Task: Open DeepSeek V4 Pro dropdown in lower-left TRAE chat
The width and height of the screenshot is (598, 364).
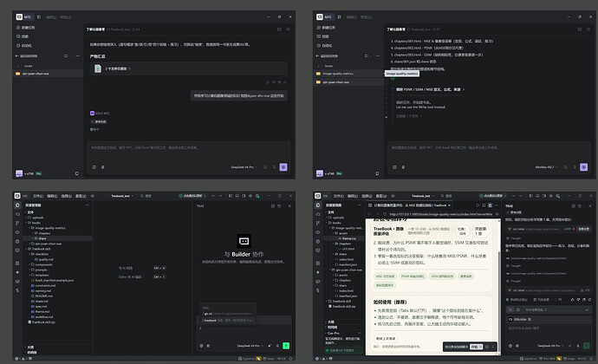Action: 250,346
